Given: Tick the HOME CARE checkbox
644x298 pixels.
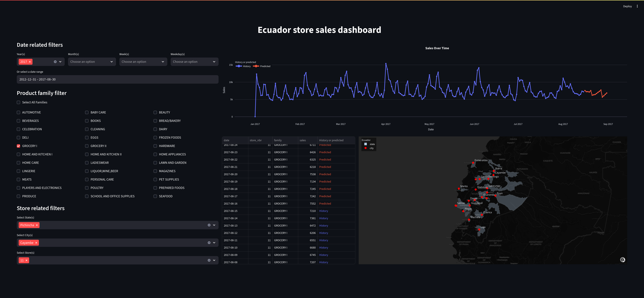Looking at the screenshot, I should coord(18,163).
